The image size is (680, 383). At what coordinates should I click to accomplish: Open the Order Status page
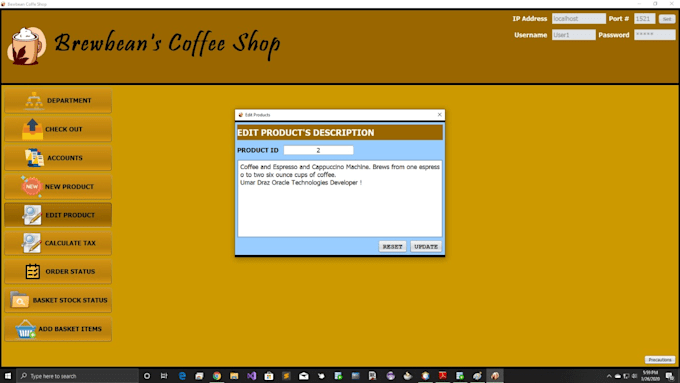[58, 272]
